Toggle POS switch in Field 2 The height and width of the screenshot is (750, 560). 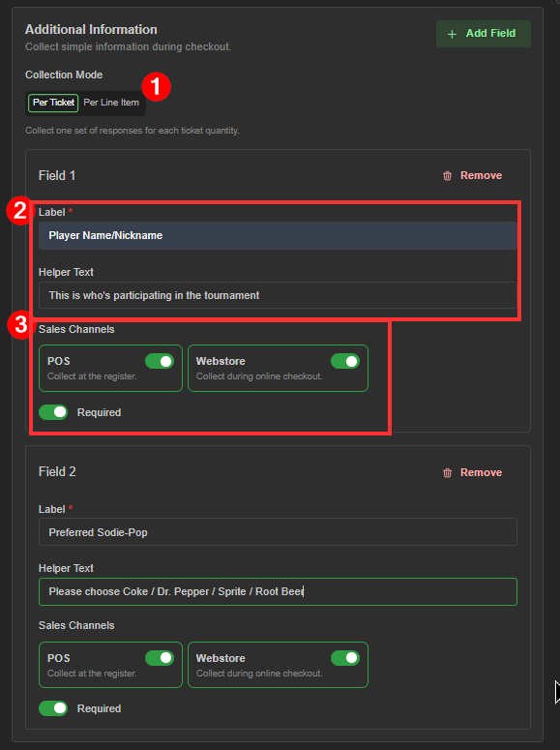[x=160, y=658]
